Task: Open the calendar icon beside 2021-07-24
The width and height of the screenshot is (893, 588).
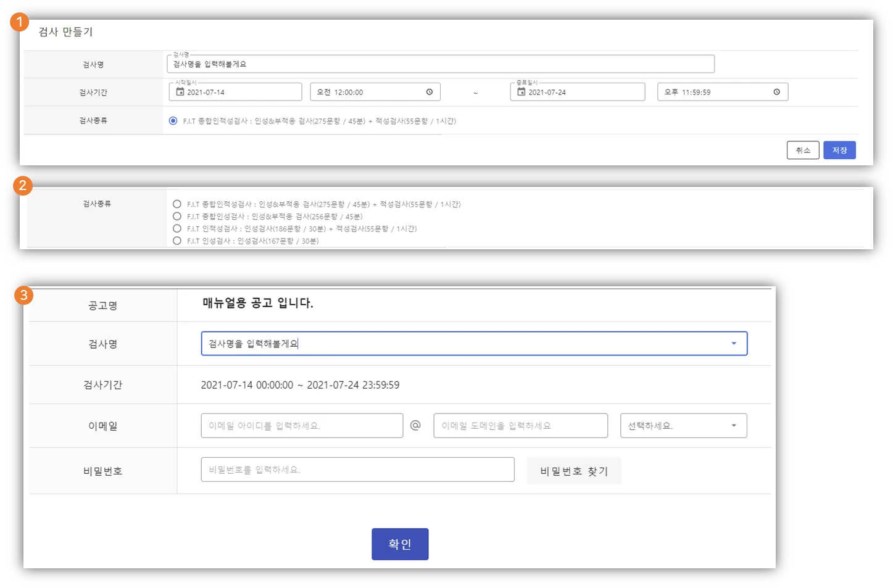Action: click(x=521, y=92)
